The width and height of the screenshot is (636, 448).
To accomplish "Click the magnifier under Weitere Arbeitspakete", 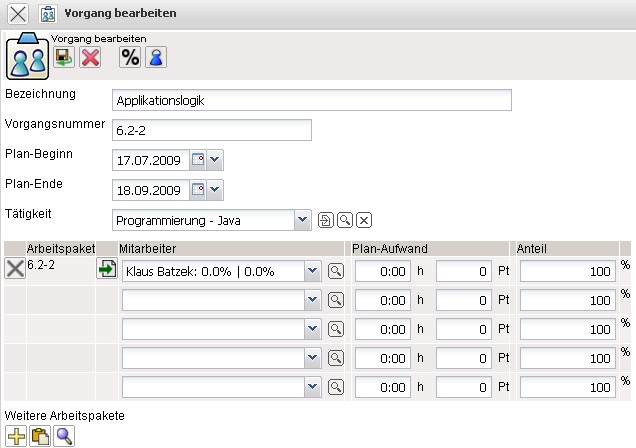I will [65, 435].
